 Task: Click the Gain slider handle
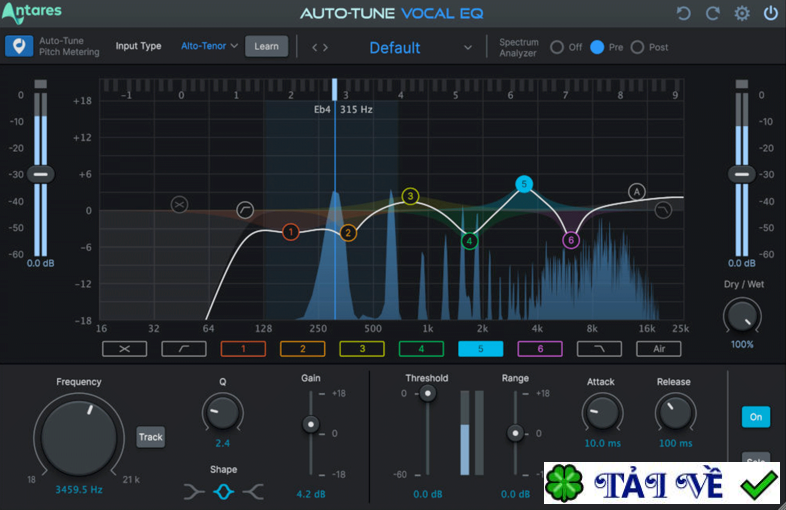311,424
